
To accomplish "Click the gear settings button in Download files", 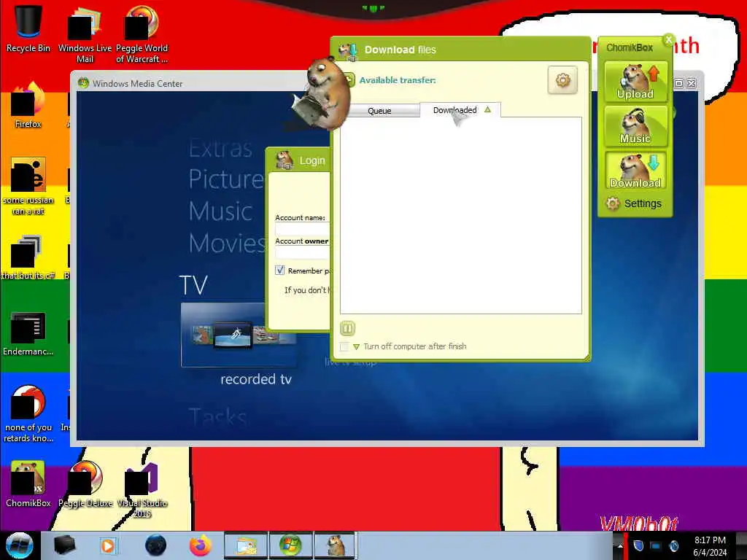I will tap(562, 80).
